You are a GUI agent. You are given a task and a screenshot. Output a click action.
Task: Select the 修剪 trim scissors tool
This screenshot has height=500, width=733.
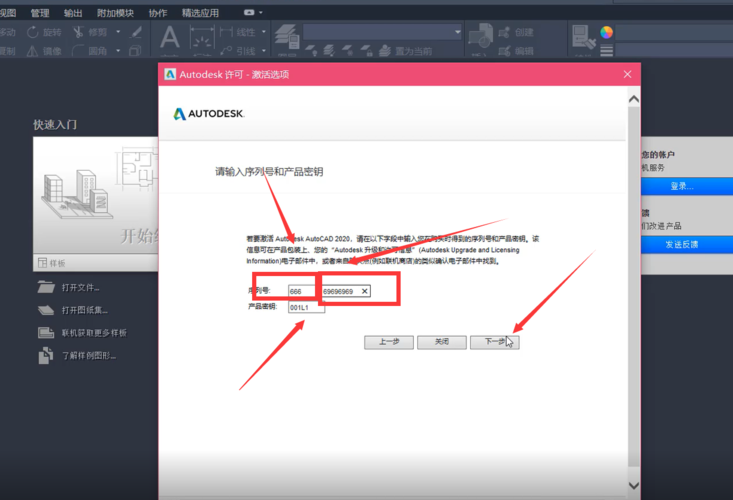[90, 32]
